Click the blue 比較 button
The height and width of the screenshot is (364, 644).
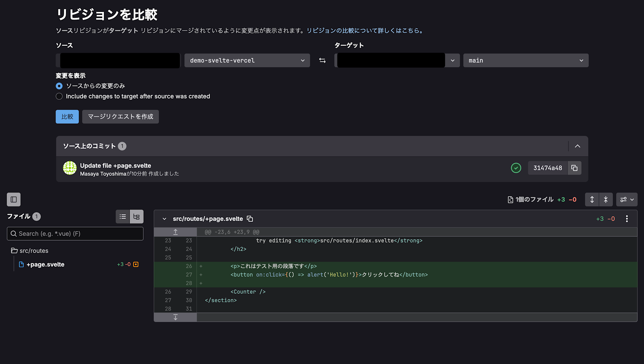[67, 117]
